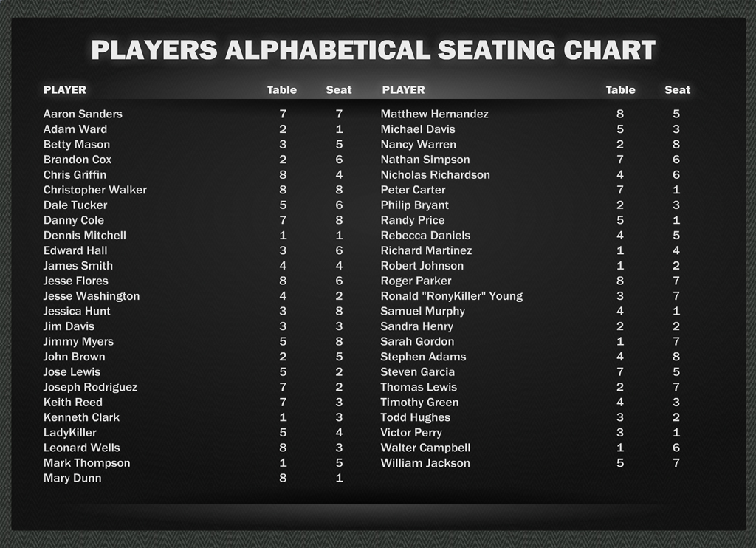Image resolution: width=756 pixels, height=548 pixels.
Task: Select player Aaron Sanders
Action: point(83,114)
